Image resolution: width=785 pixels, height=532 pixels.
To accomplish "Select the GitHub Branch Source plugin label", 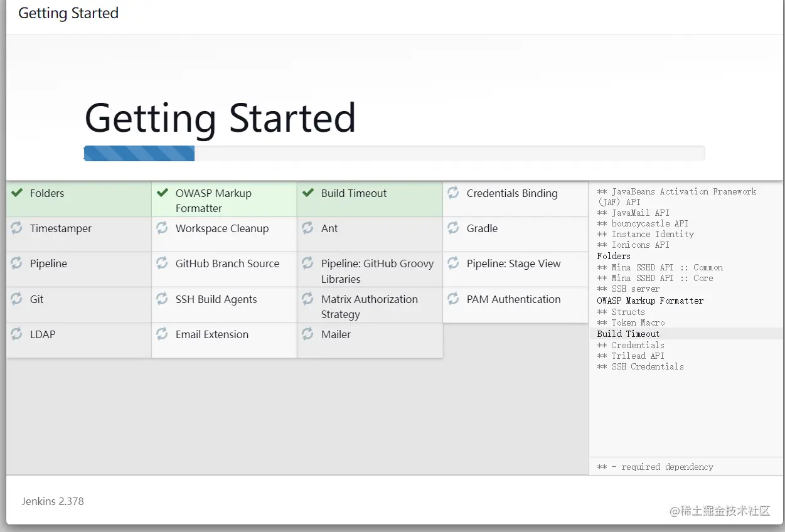I will click(227, 263).
